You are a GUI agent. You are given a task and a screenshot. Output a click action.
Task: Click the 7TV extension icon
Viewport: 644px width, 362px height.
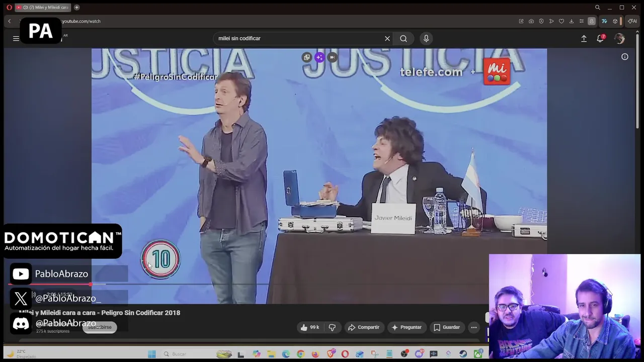point(604,21)
